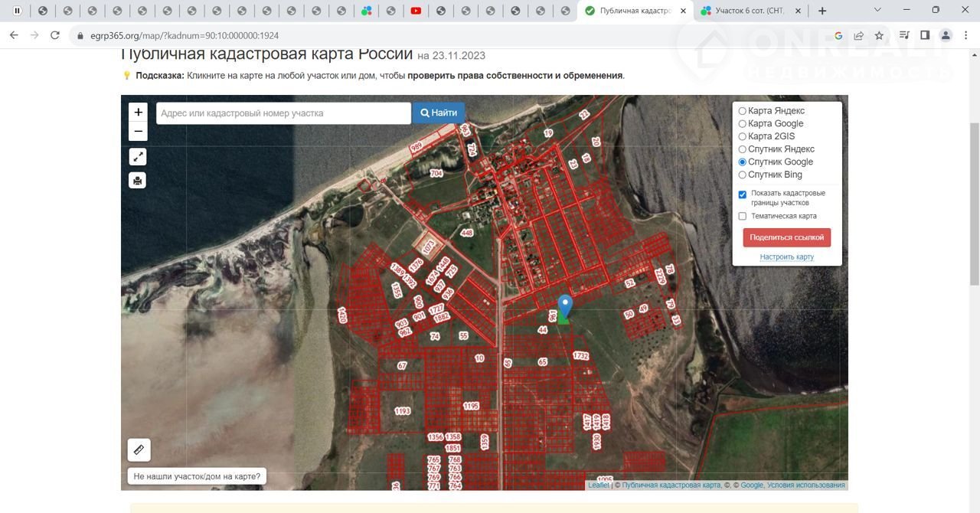980x513 pixels.
Task: Choose the Карта 2GIS layer option
Action: click(742, 136)
